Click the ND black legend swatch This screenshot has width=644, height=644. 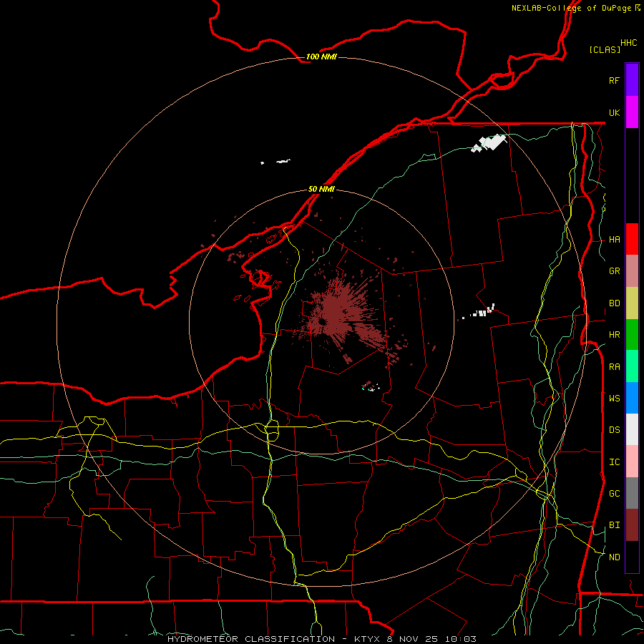[632, 557]
